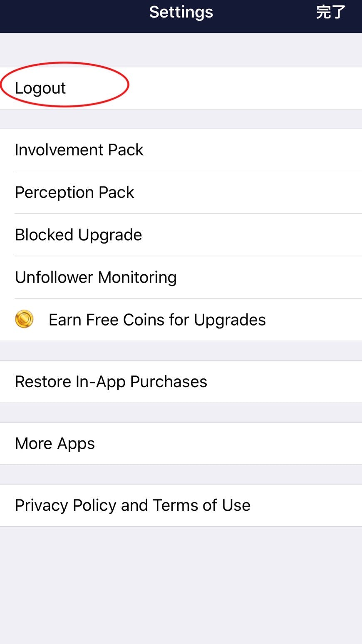
Task: Click the Settings title in header
Action: point(181,12)
